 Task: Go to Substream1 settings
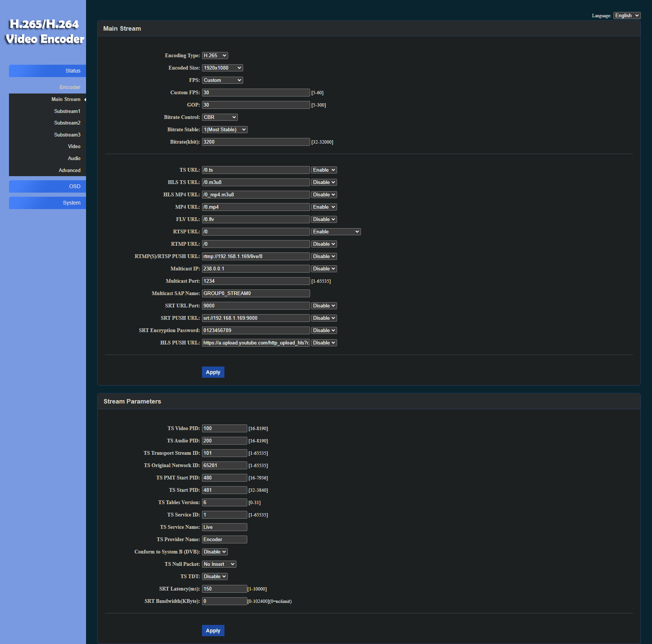tap(67, 111)
